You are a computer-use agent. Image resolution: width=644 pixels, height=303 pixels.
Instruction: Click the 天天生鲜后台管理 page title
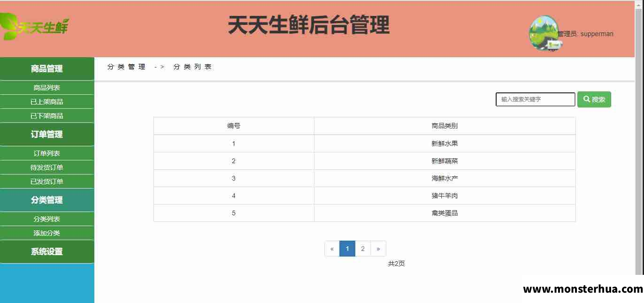coord(309,25)
